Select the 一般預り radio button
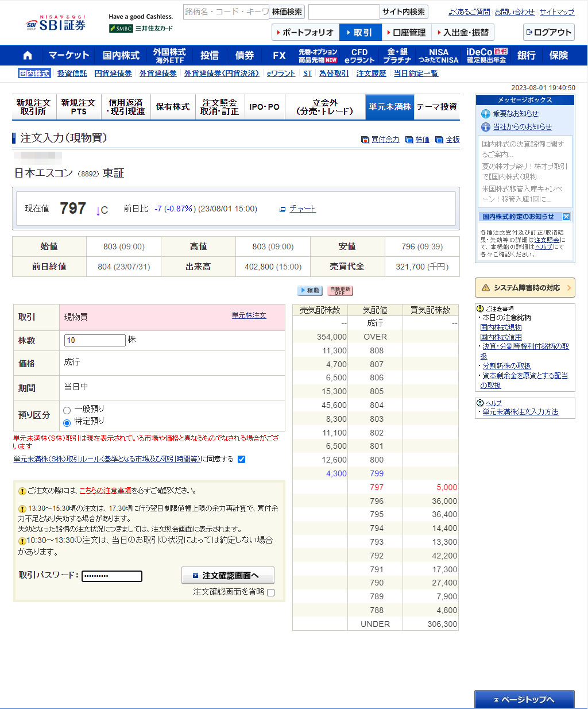The width and height of the screenshot is (588, 709). [67, 410]
